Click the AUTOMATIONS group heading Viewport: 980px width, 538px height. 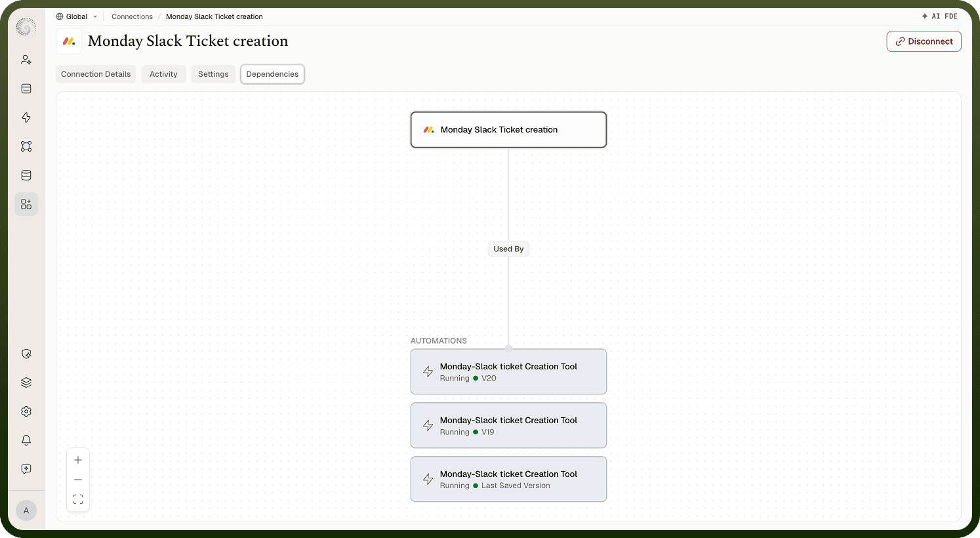(x=439, y=341)
